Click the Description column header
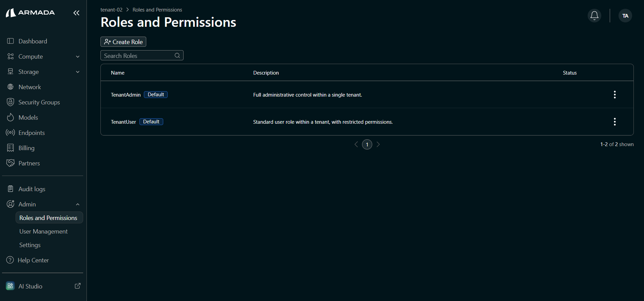Viewport: 644px width, 301px height. coord(266,73)
